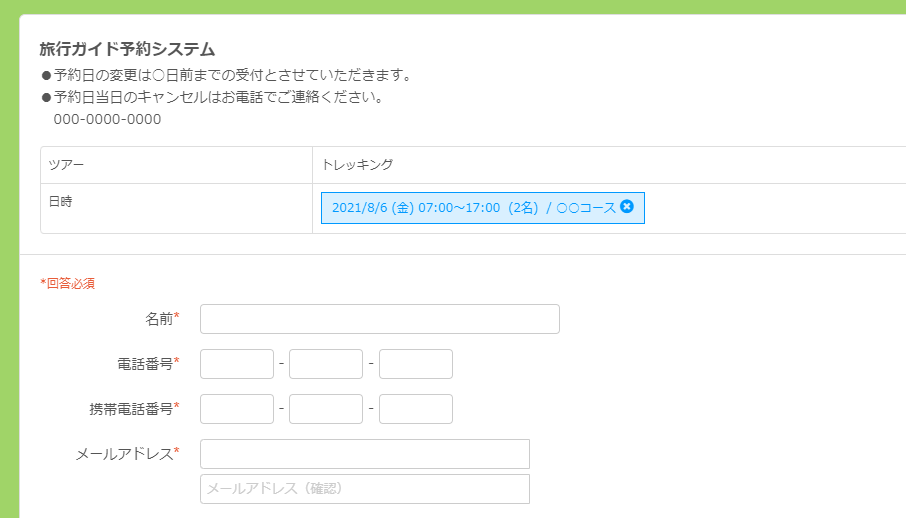Click the 日時 table row label
Viewport: 906px width, 518px height.
coord(60,201)
